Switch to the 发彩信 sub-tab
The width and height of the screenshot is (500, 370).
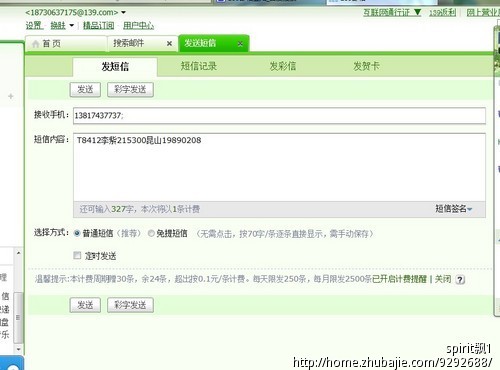click(x=283, y=66)
